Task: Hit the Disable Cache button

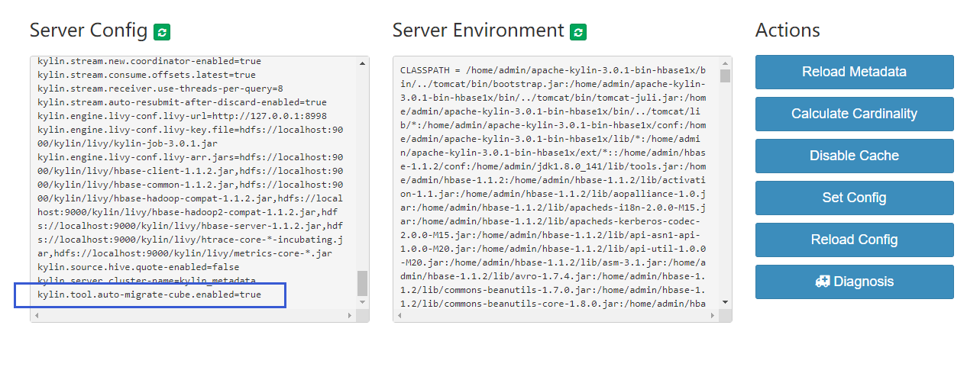Action: click(x=854, y=156)
